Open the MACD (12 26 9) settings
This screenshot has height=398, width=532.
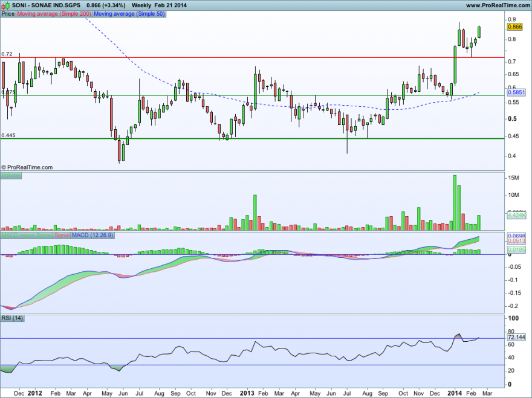(x=94, y=236)
